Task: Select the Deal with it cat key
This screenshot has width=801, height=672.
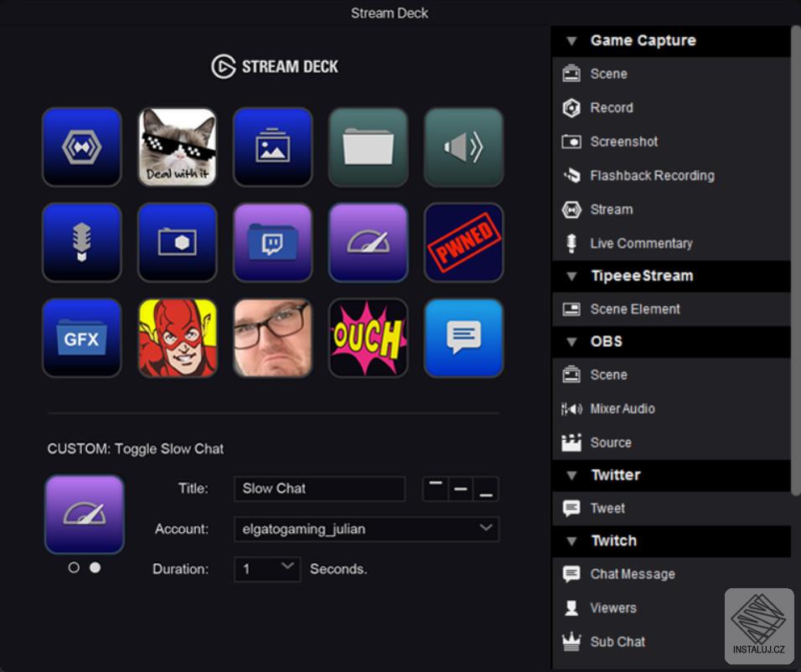Action: click(x=178, y=147)
